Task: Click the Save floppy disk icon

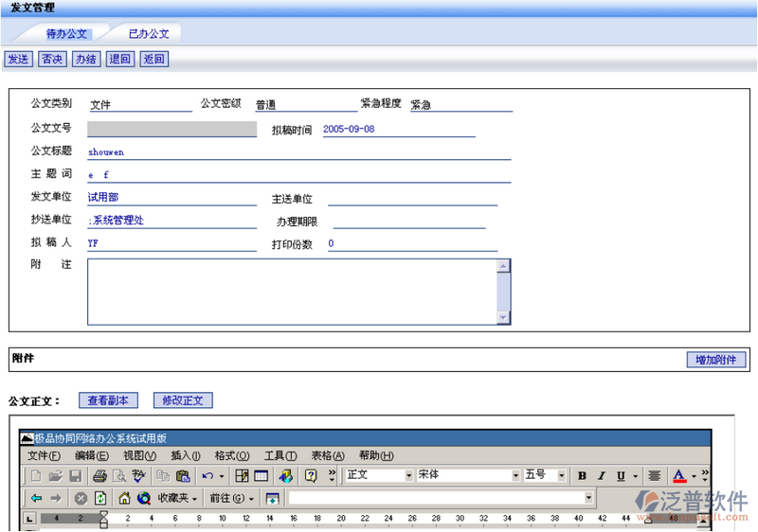Action: pos(76,476)
